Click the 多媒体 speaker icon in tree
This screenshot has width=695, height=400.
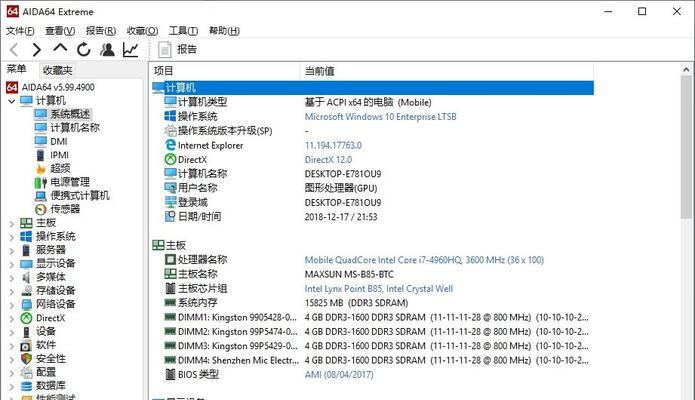[x=26, y=277]
